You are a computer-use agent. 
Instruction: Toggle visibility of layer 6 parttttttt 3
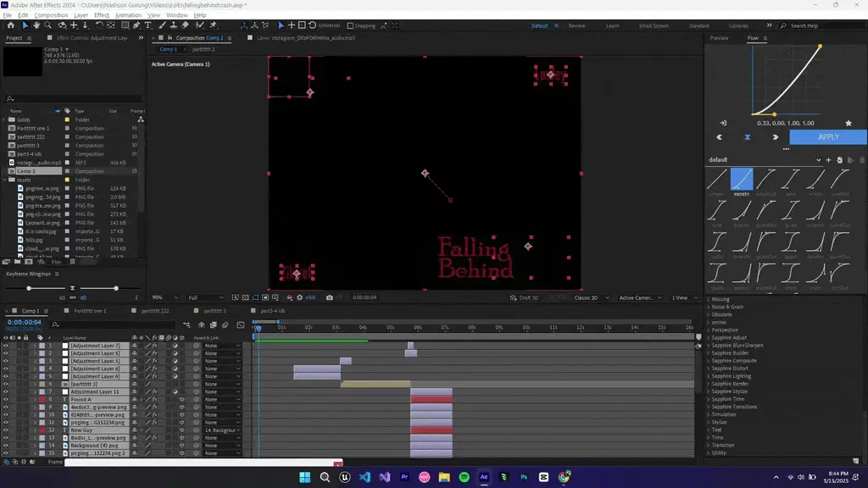pyautogui.click(x=6, y=384)
